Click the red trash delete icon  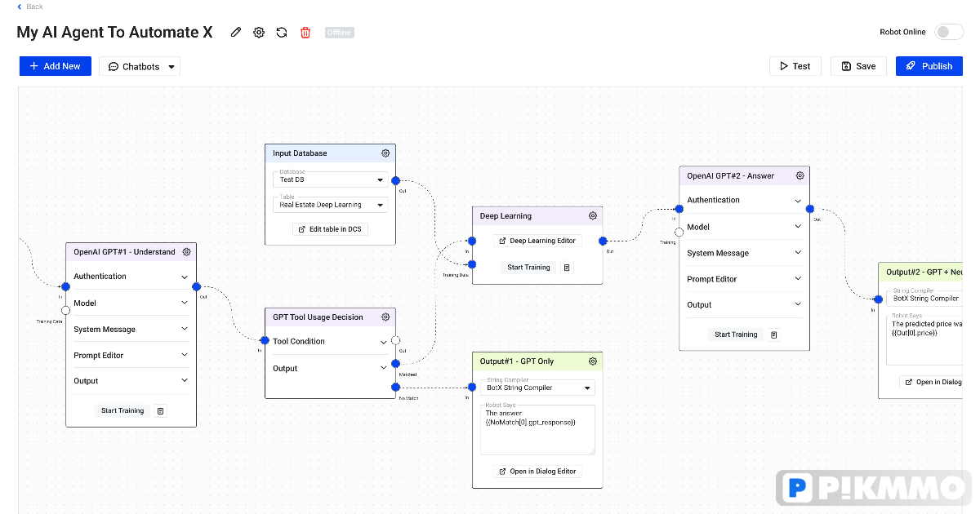coord(305,33)
